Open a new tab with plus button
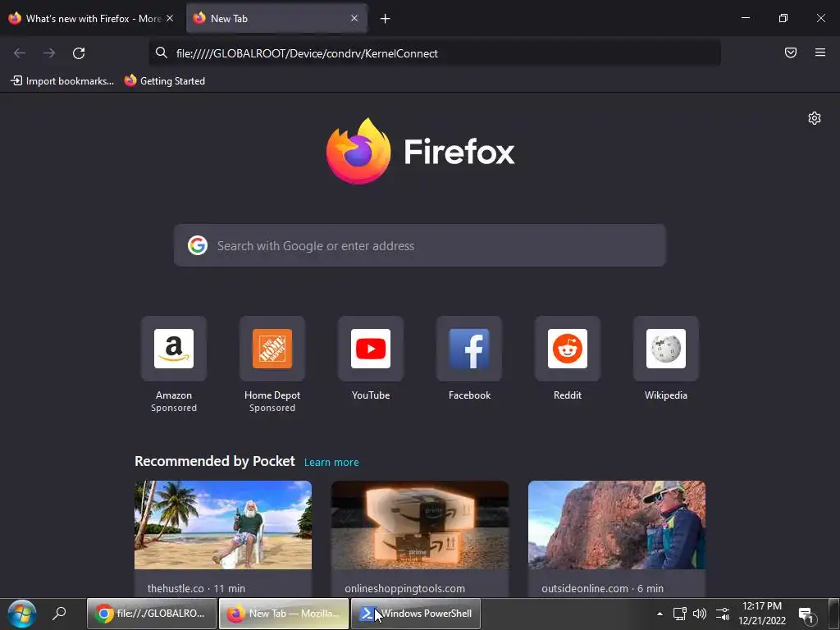Viewport: 840px width, 630px height. (386, 19)
